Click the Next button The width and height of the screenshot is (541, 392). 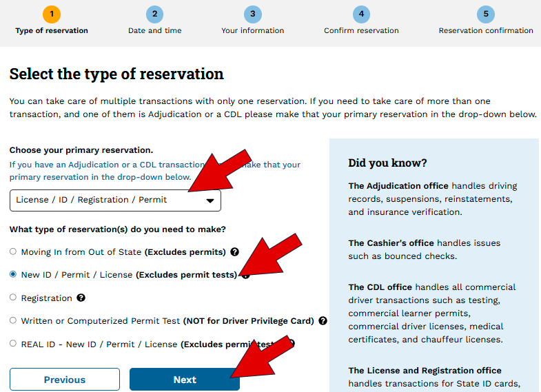[185, 379]
